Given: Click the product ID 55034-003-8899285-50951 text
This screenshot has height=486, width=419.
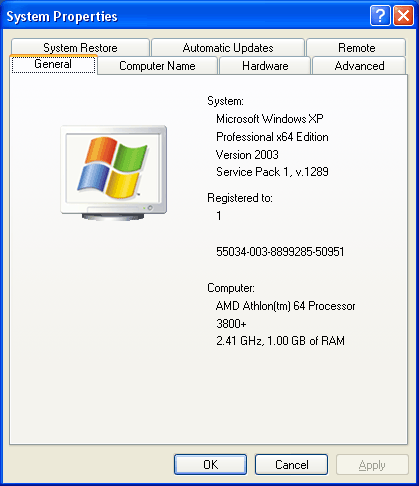Looking at the screenshot, I should [280, 252].
